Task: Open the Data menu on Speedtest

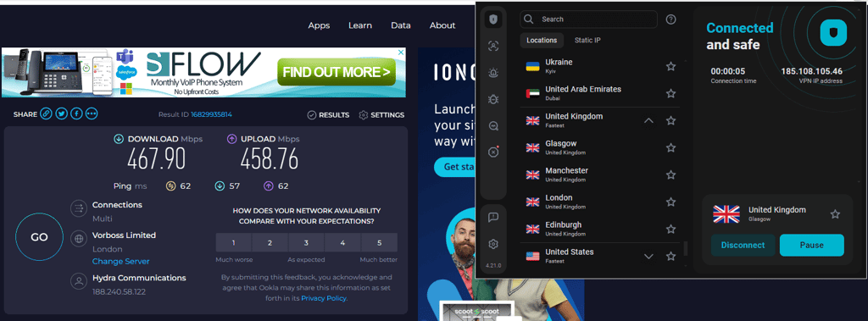Action: (x=401, y=25)
